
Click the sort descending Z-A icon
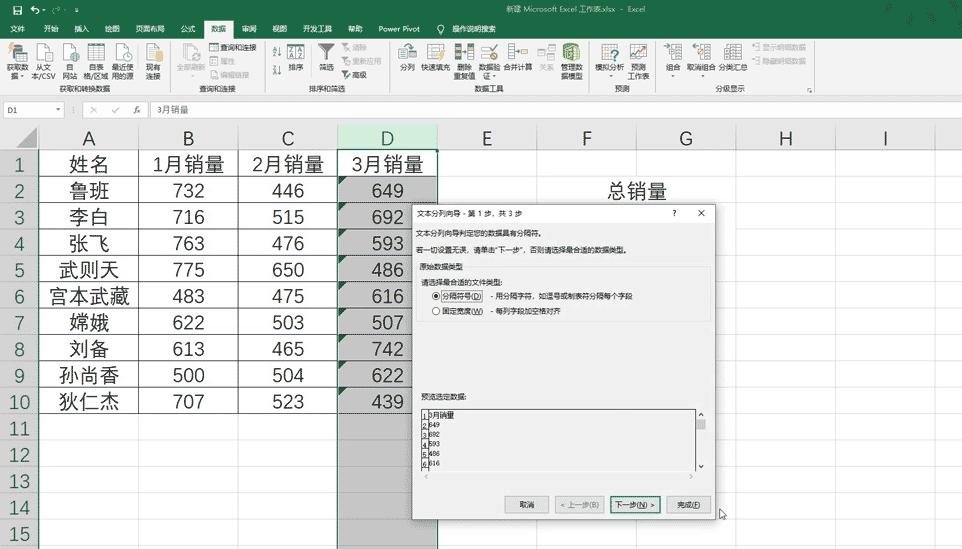click(x=277, y=69)
